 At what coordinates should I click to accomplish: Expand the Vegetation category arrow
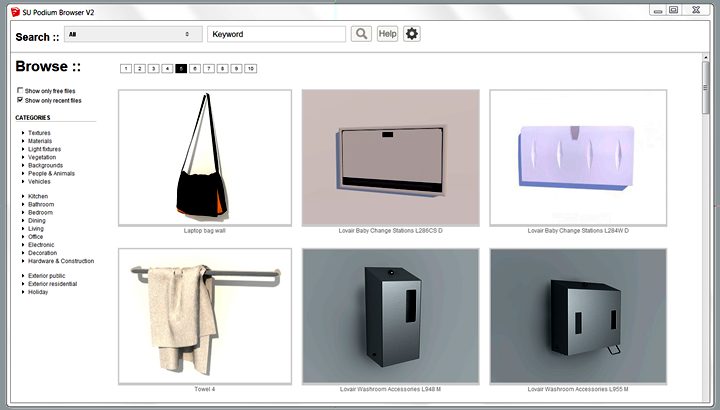(23, 157)
